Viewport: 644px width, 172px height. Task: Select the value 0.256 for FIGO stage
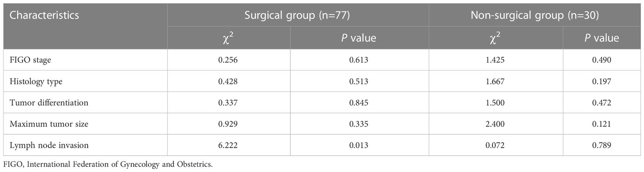pyautogui.click(x=228, y=60)
